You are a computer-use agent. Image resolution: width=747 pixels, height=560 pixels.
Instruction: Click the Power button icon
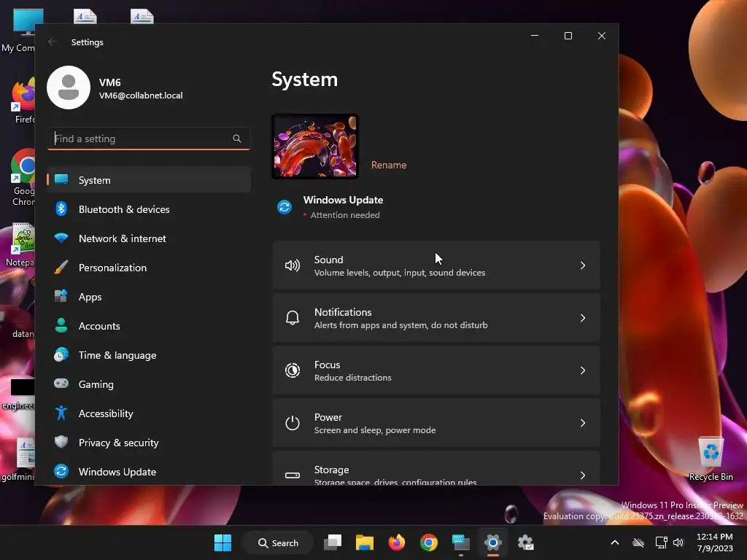pos(292,423)
